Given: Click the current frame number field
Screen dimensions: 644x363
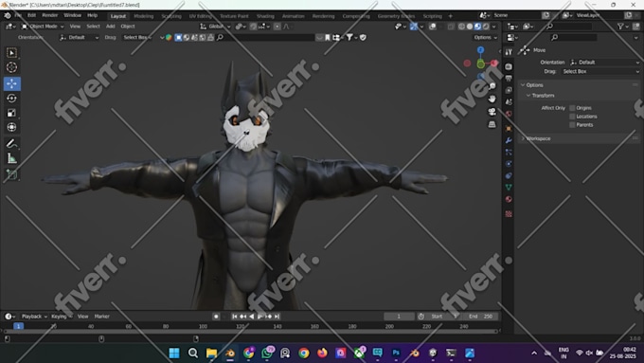Looking at the screenshot, I should click(x=400, y=317).
